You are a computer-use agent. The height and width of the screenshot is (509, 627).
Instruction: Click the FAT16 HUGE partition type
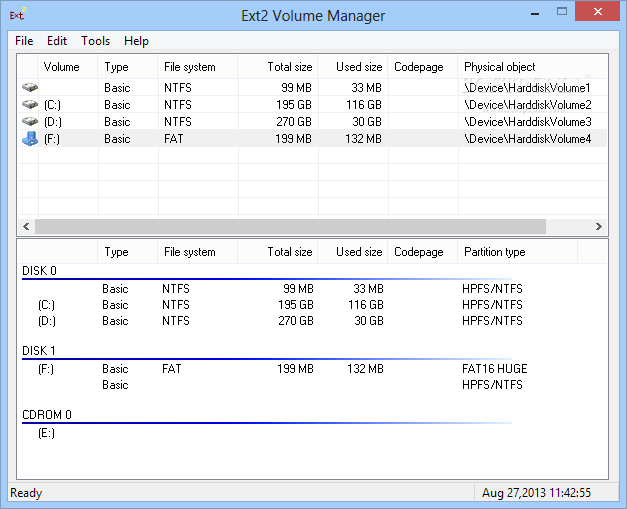pyautogui.click(x=495, y=369)
